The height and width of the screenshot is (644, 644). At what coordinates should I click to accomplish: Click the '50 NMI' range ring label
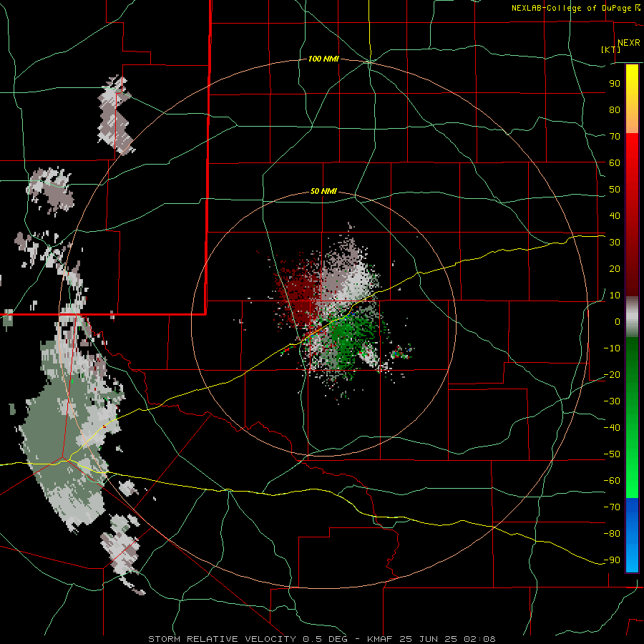tap(323, 191)
